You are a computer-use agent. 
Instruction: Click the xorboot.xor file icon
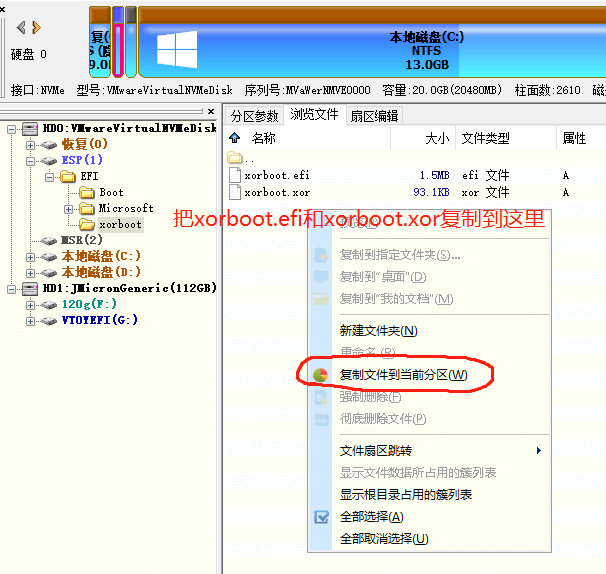[x=235, y=192]
